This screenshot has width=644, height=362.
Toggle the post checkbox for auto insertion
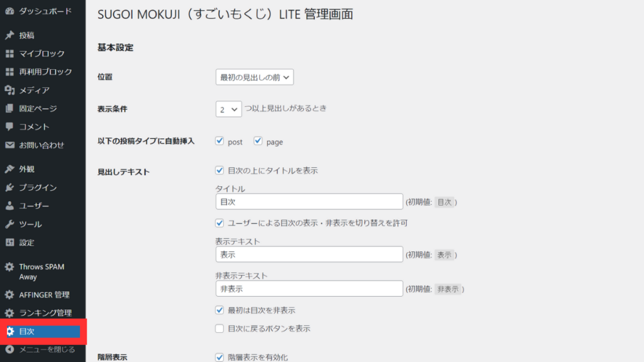[x=219, y=141]
